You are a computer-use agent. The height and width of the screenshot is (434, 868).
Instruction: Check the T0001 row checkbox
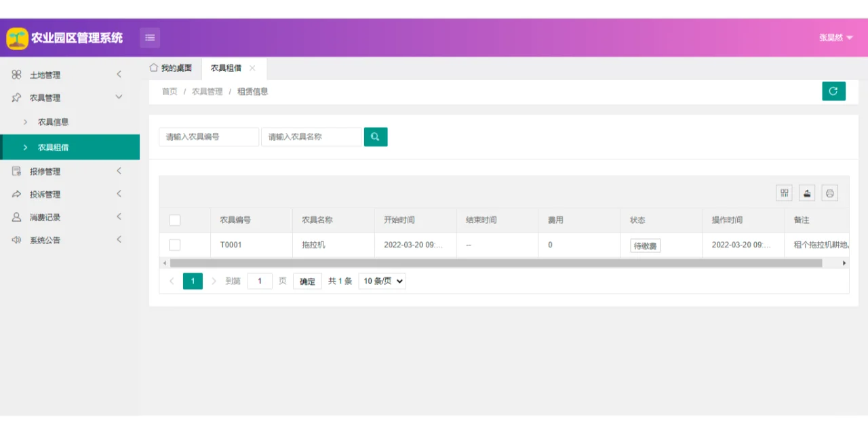(x=175, y=245)
